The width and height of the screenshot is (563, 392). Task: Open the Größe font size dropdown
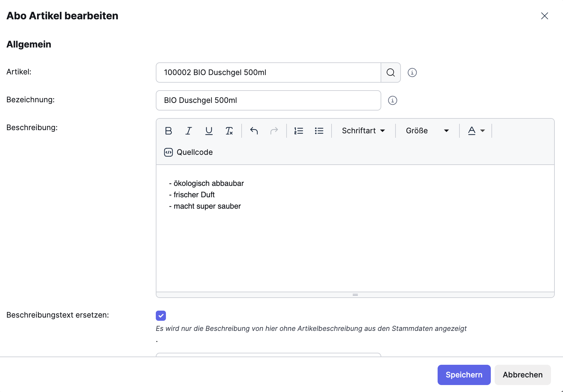[x=427, y=131]
